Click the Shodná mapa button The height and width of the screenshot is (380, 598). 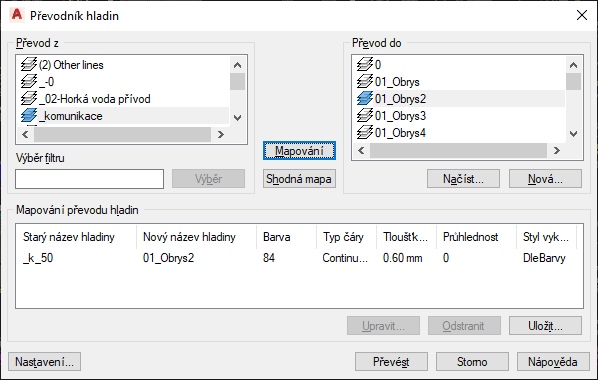[299, 179]
